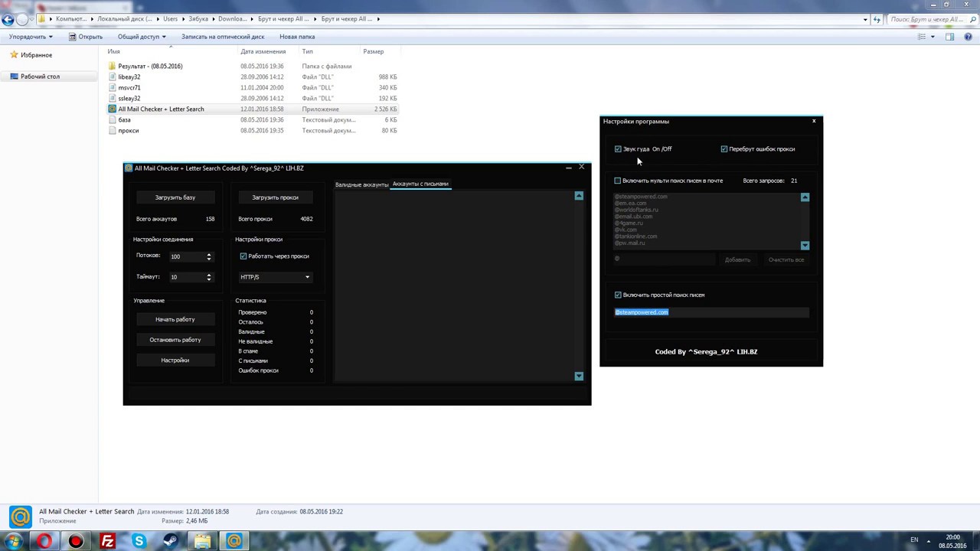Sort by the Дата изменения column header
Screen dimensions: 980x551
(x=263, y=51)
